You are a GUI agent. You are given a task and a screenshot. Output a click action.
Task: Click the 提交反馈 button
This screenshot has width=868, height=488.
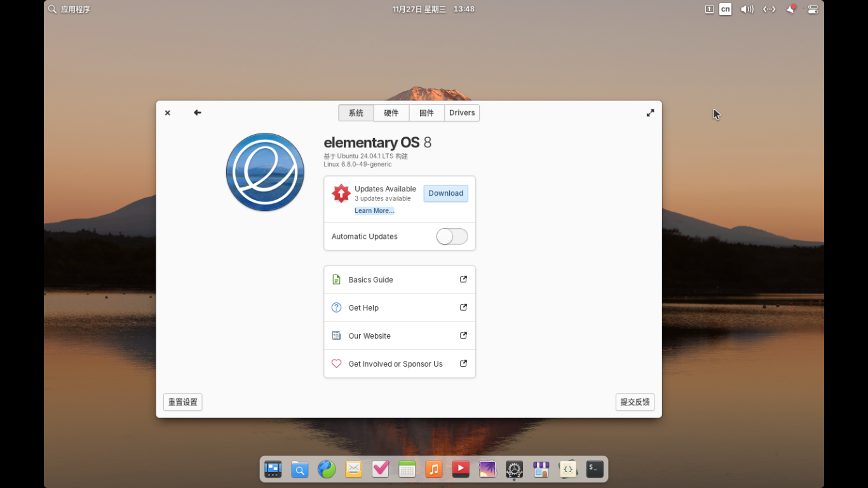pyautogui.click(x=635, y=402)
